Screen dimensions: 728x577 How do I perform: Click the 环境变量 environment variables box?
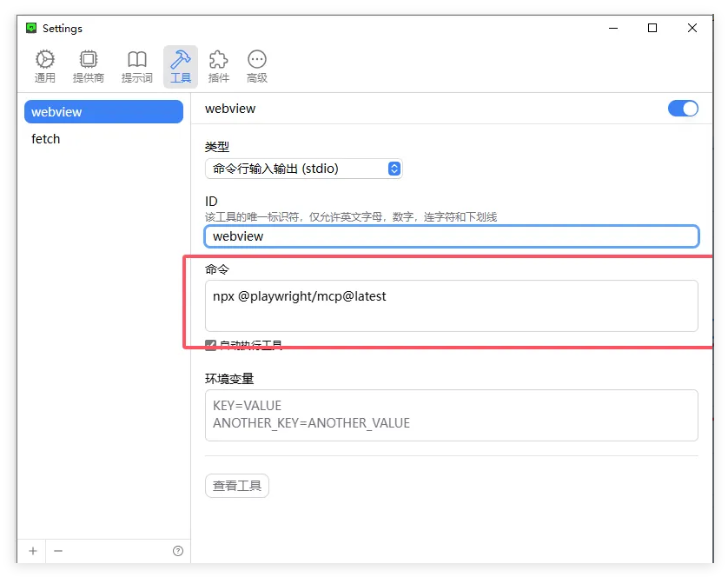point(451,415)
